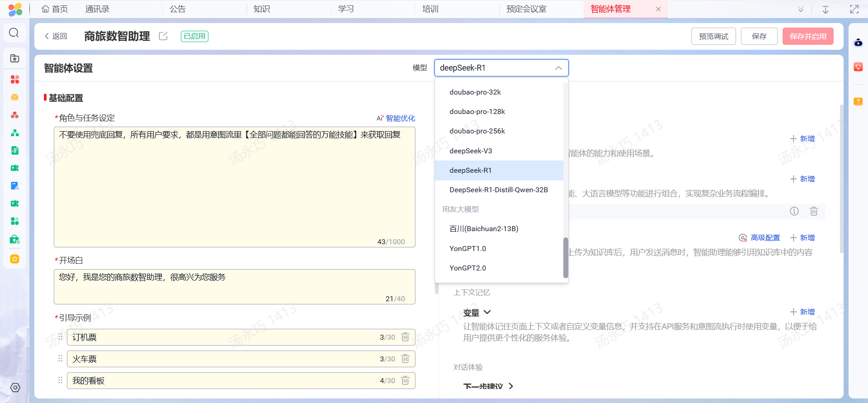Switch to the 通讯录 tab
This screenshot has width=868, height=403.
point(97,9)
